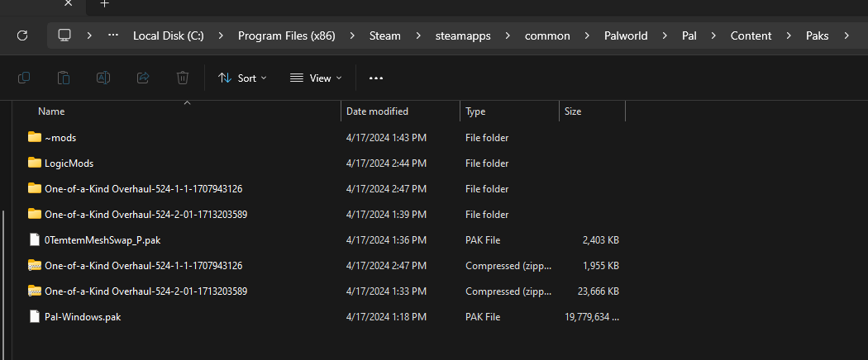Open the See more options menu
The image size is (868, 360).
376,78
